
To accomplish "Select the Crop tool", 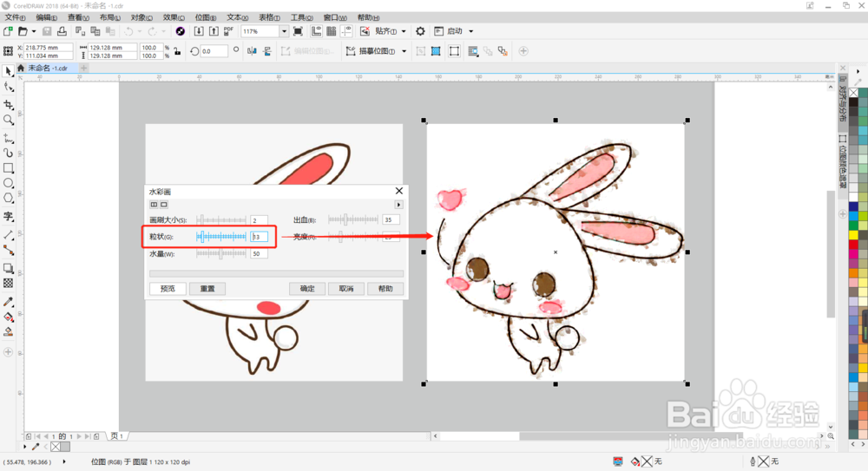I will click(x=9, y=105).
